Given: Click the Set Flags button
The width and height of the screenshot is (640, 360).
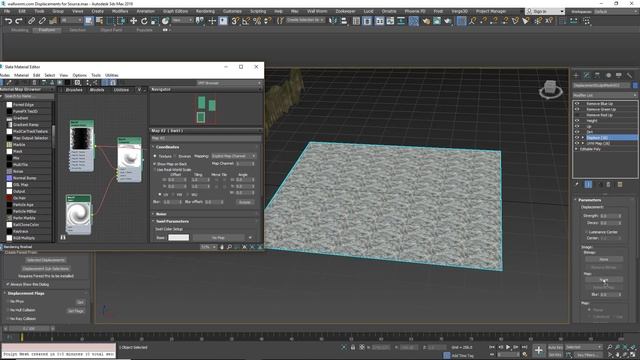Looking at the screenshot, I should [x=76, y=311].
